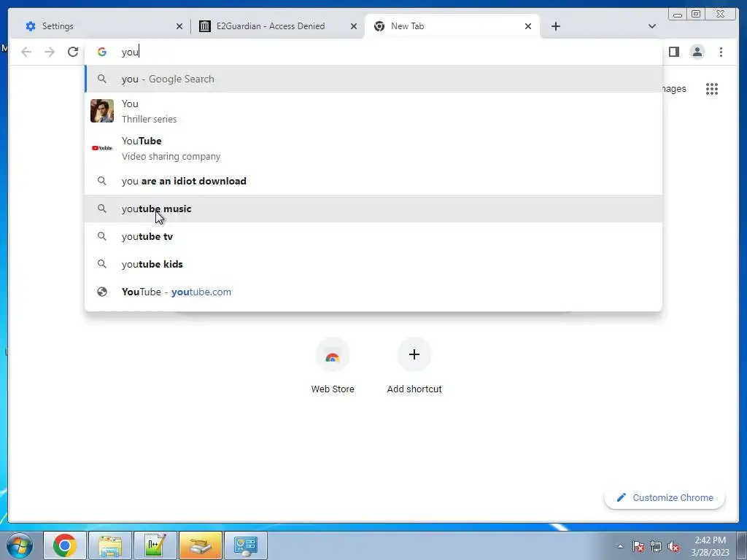Reload the page with refresh icon
This screenshot has width=747, height=560.
coord(73,52)
